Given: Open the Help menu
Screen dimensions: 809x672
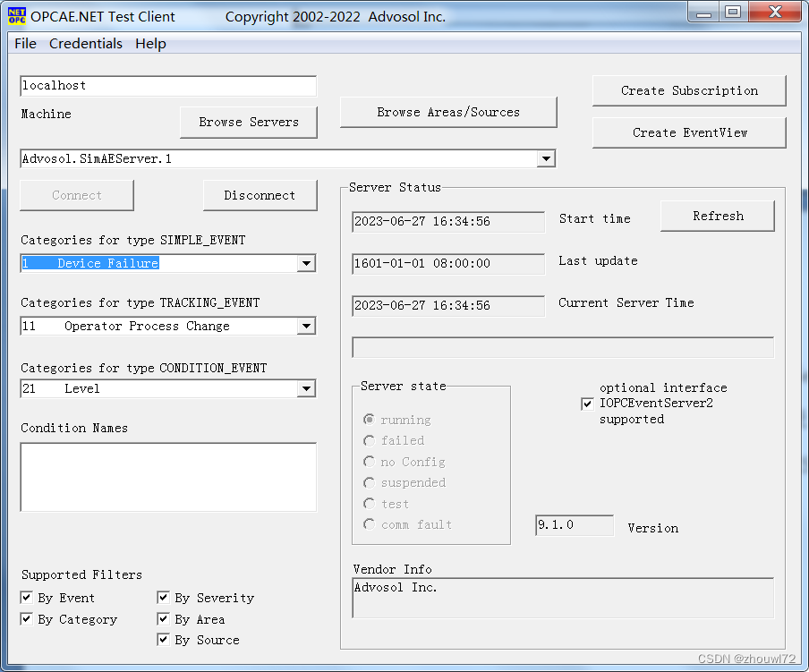Looking at the screenshot, I should (x=150, y=43).
